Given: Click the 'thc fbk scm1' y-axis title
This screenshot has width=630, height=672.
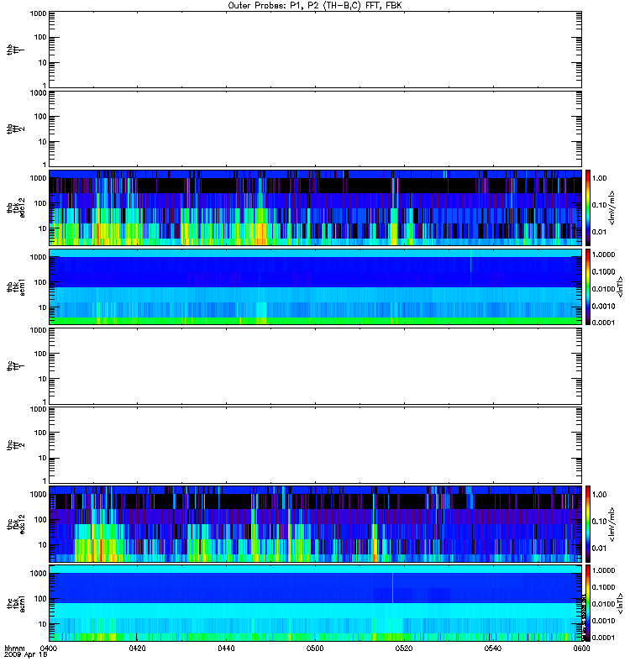Looking at the screenshot, I should coord(15,603).
